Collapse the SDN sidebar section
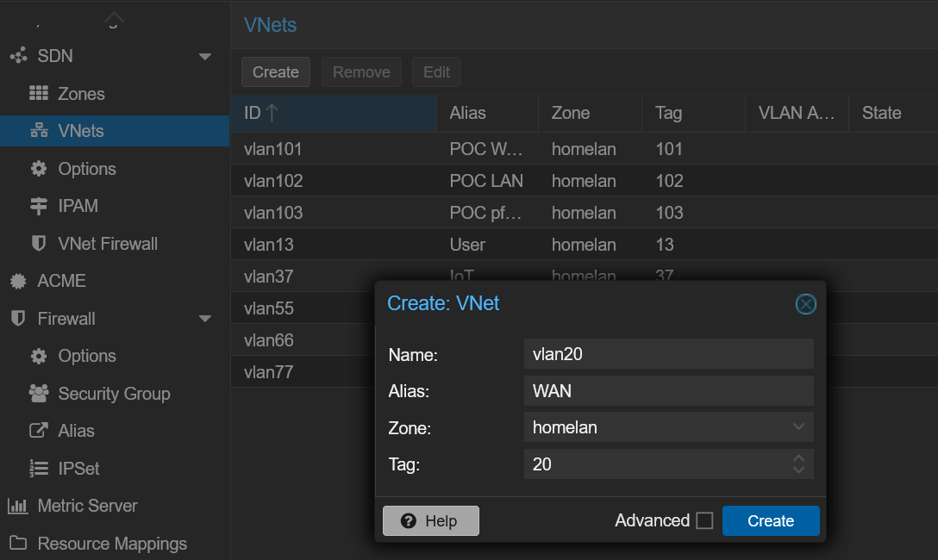Image resolution: width=938 pixels, height=560 pixels. tap(205, 55)
